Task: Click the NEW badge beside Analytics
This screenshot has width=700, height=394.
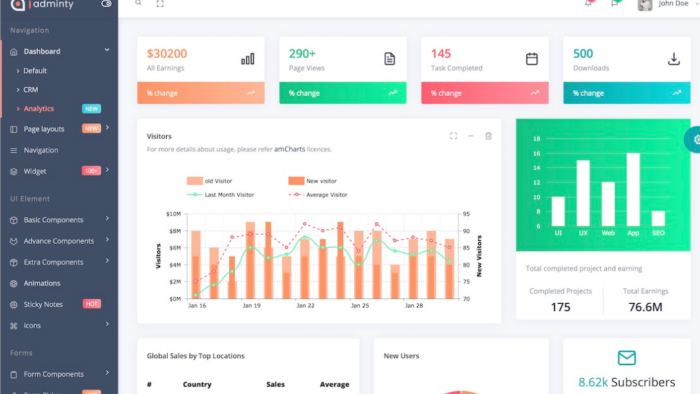Action: (92, 108)
